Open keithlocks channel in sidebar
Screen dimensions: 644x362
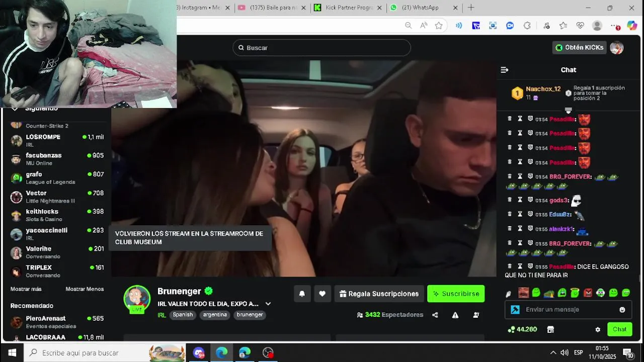point(57,215)
